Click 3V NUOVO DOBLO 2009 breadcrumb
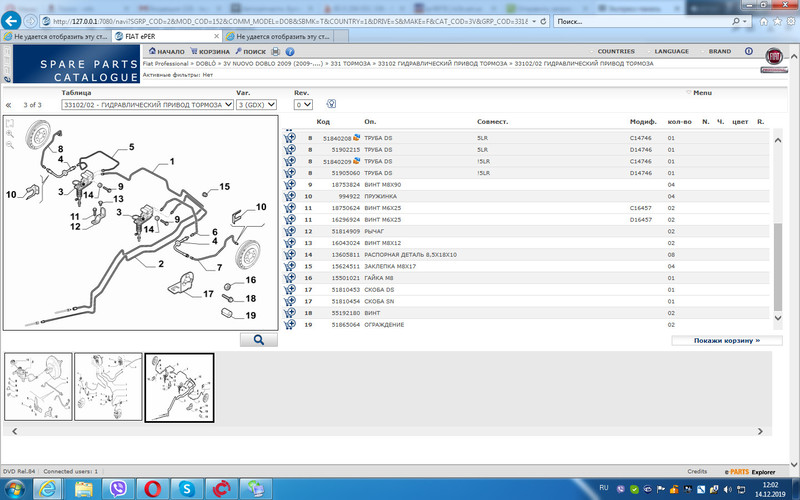Viewport: 800px width, 500px height. 273,63
